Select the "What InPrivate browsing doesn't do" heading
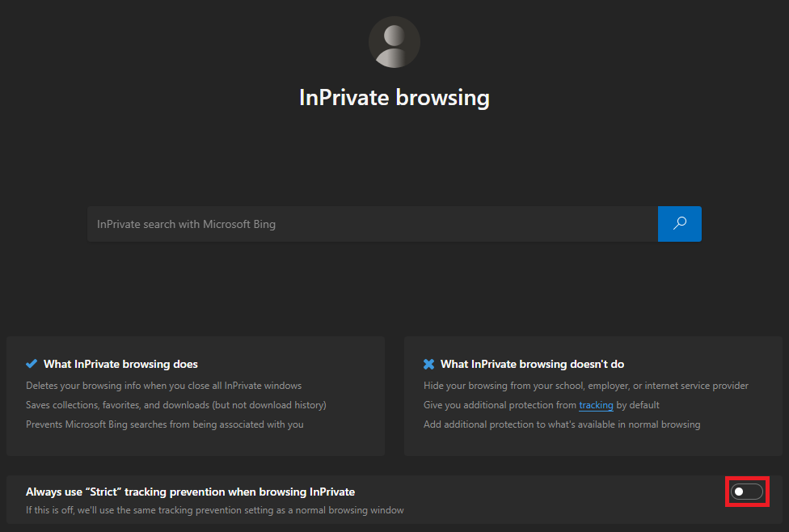This screenshot has width=789, height=532. pyautogui.click(x=532, y=364)
